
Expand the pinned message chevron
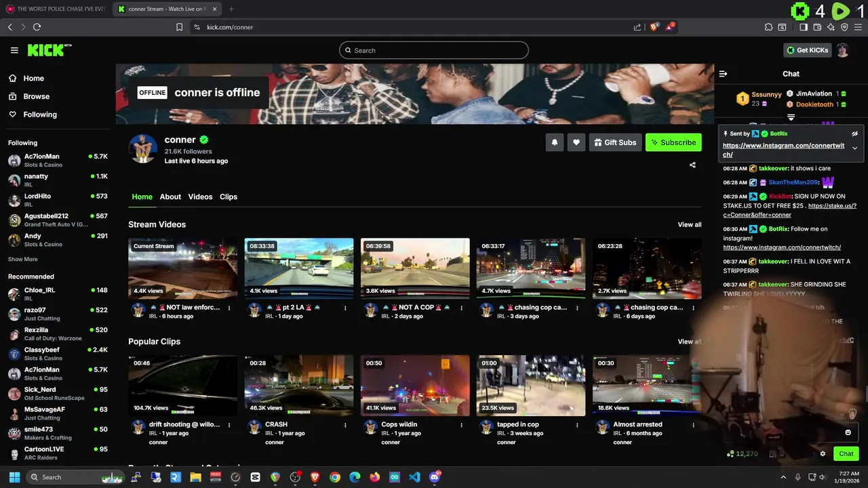[x=854, y=148]
